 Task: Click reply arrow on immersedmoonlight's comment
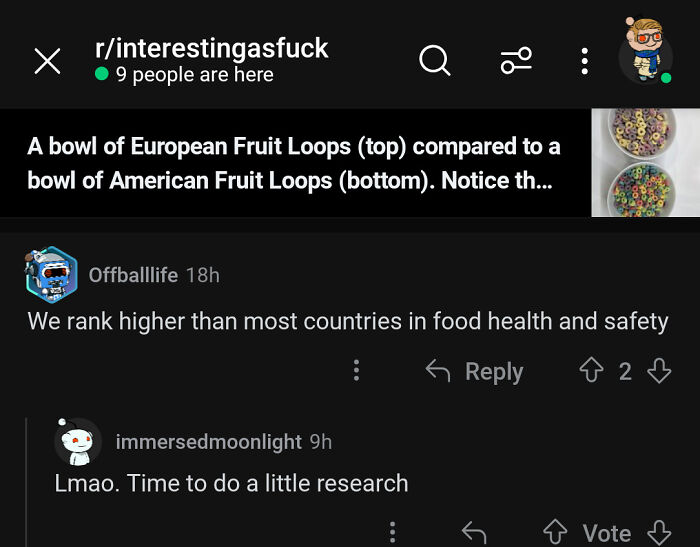click(474, 533)
